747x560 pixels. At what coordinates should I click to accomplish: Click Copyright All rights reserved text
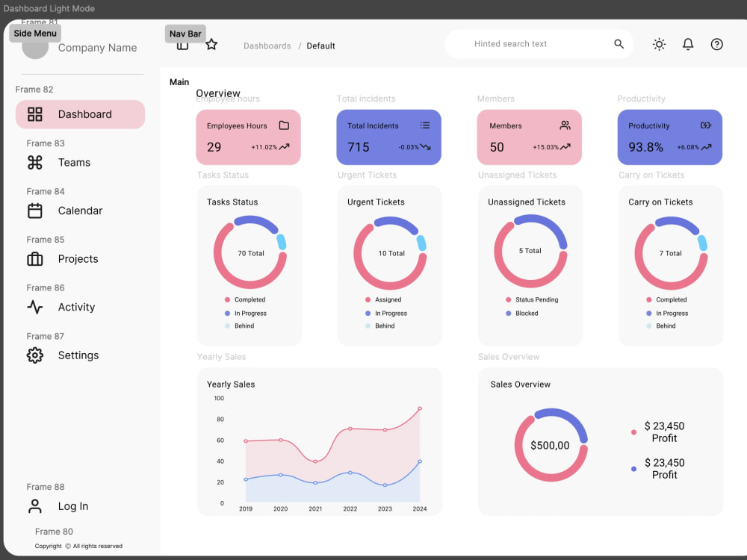(x=78, y=547)
